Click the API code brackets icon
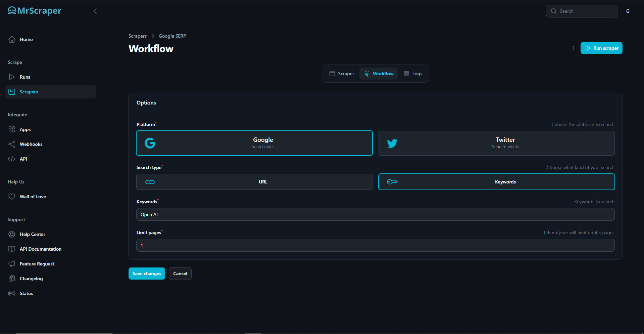The image size is (644, 334). pos(12,159)
